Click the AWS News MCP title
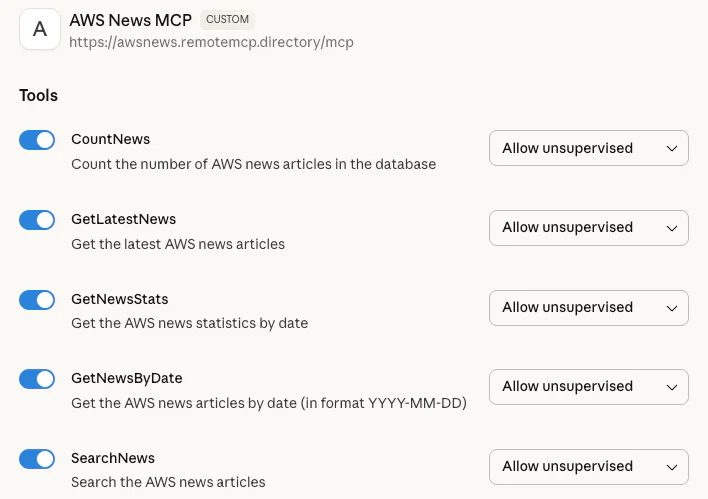 pos(130,20)
